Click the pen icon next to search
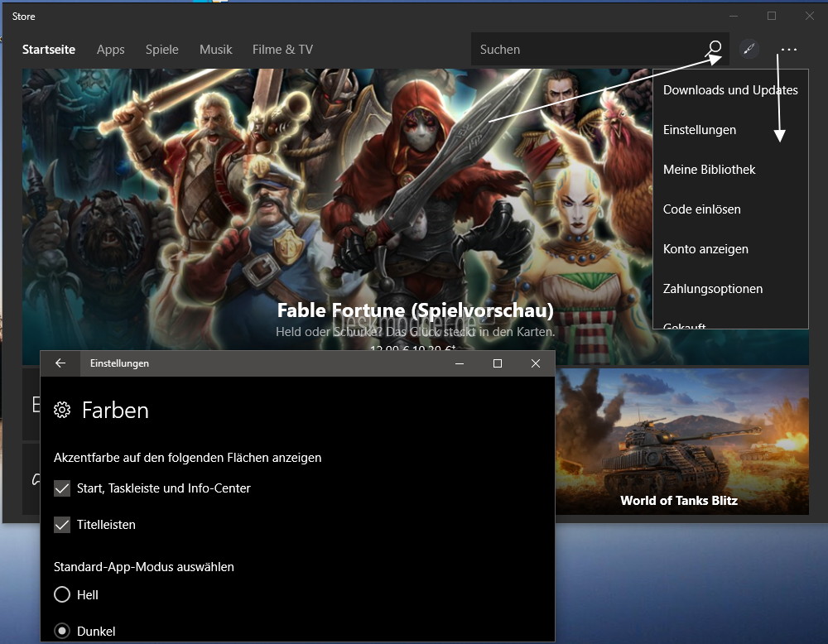Screen dimensions: 828x644 click(749, 49)
